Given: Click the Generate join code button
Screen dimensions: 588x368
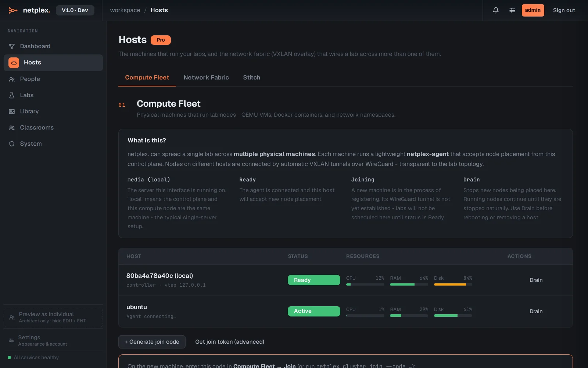Looking at the screenshot, I should tap(152, 342).
